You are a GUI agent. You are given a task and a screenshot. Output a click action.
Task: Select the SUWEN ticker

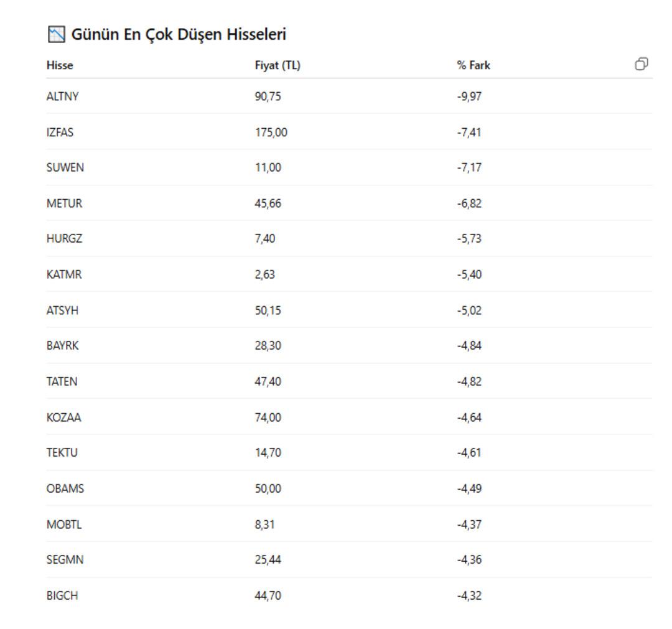[x=65, y=167]
